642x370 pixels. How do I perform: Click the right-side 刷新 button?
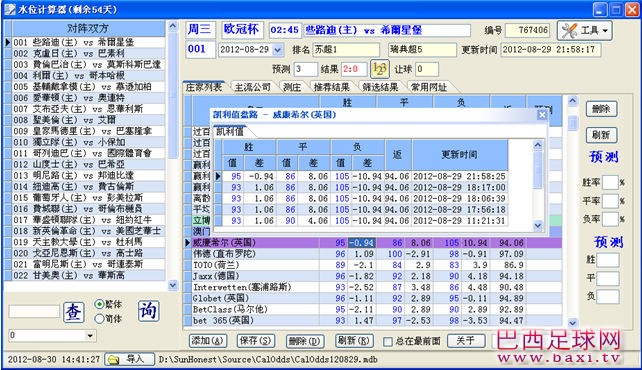tap(601, 135)
